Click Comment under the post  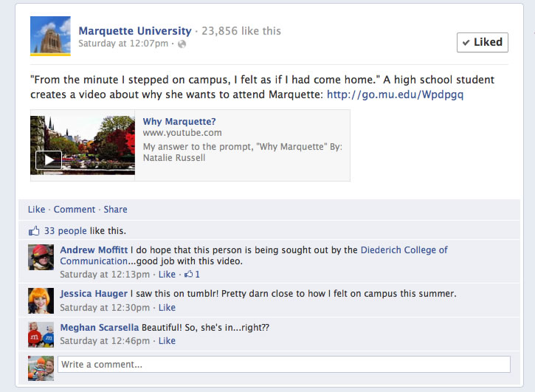(75, 210)
